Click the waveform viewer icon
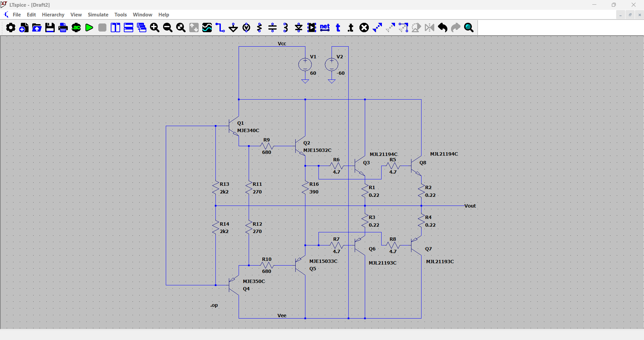Viewport: 644px width, 340px height. coord(207,27)
